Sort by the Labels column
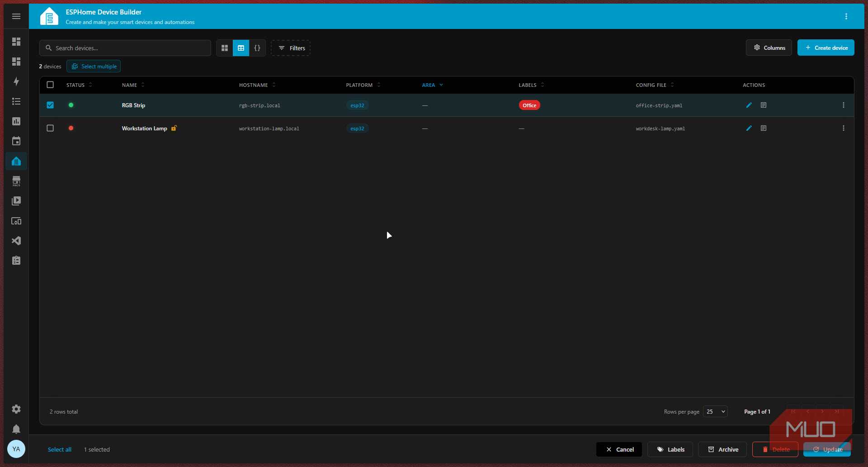Viewport: 868px width, 467px height. (531, 85)
